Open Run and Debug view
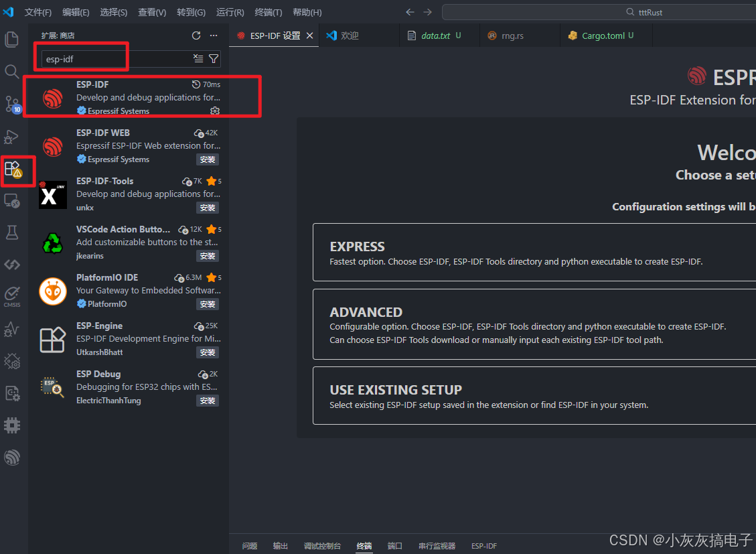Image resolution: width=756 pixels, height=554 pixels. coord(11,137)
